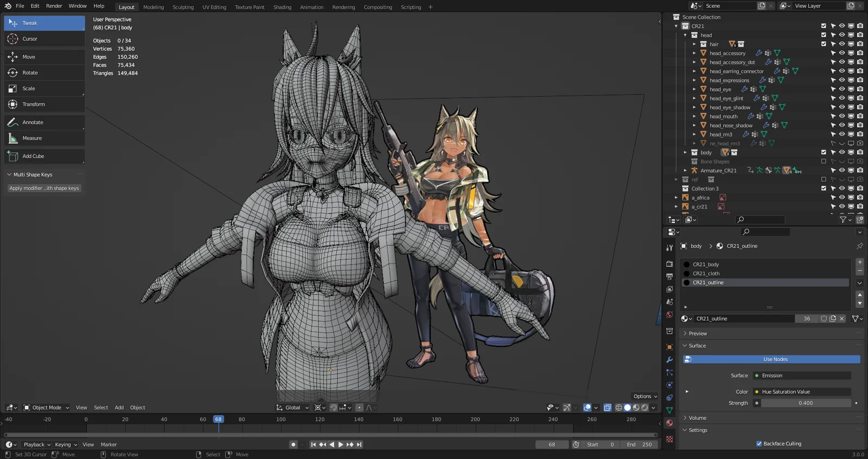This screenshot has width=868, height=459.
Task: Select the Transform tool
Action: tap(44, 104)
